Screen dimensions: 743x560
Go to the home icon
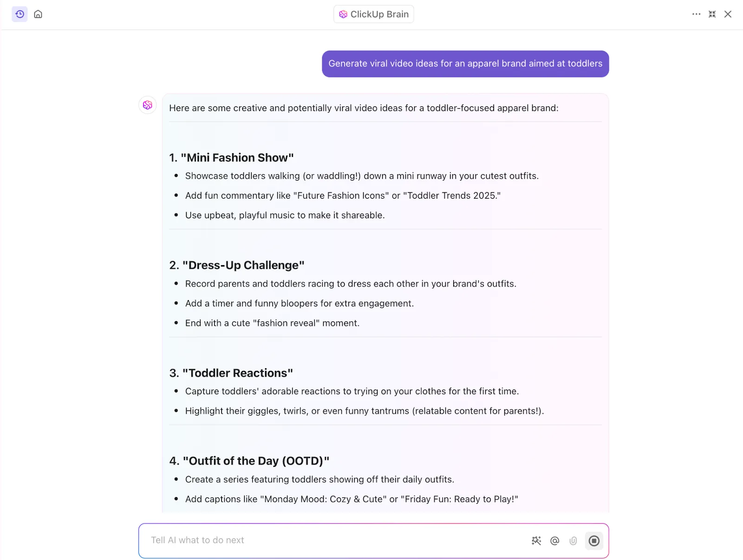point(38,14)
